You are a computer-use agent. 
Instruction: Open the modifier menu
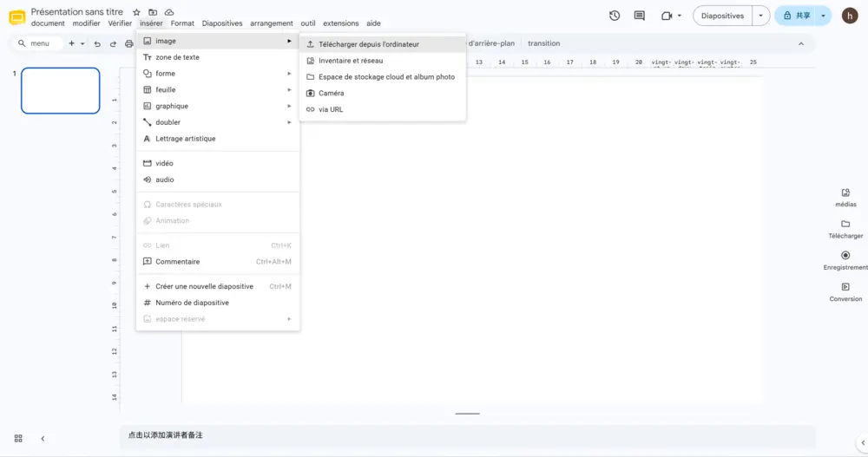[x=86, y=23]
